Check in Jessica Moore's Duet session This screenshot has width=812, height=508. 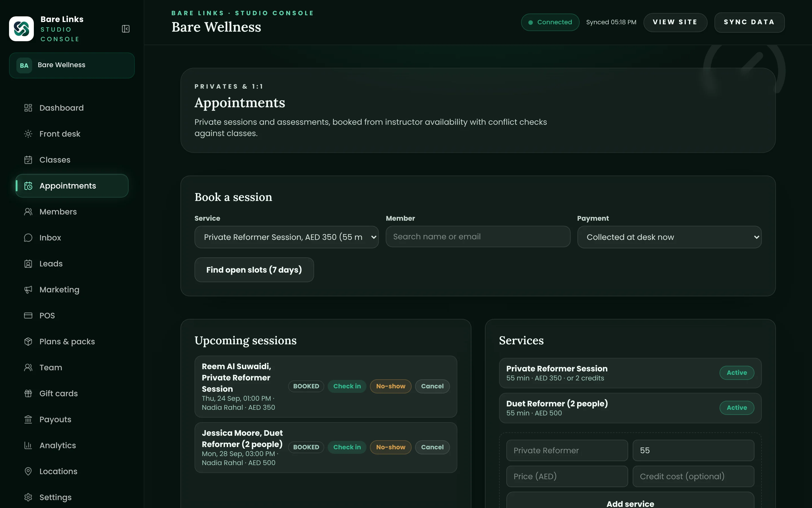(347, 447)
